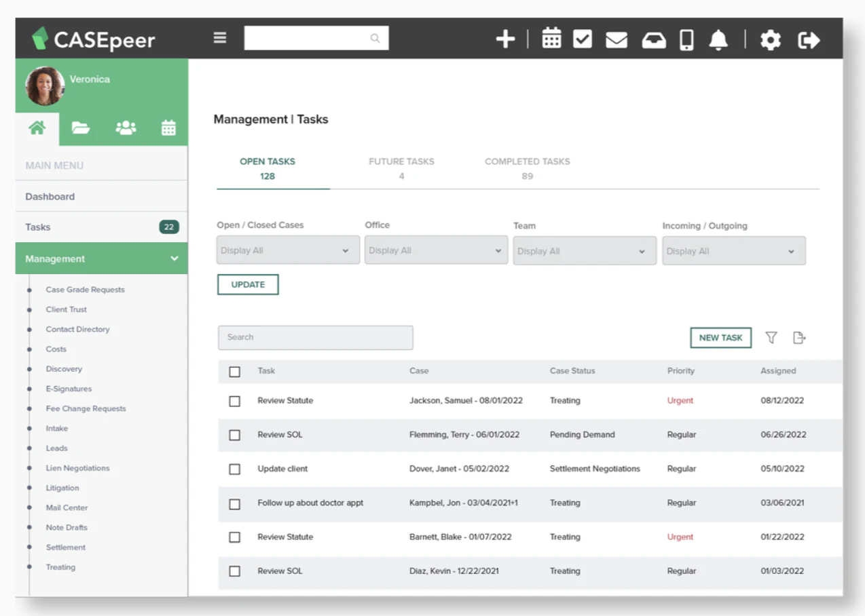Open Litigation submenu item
Image resolution: width=865 pixels, height=616 pixels.
62,488
